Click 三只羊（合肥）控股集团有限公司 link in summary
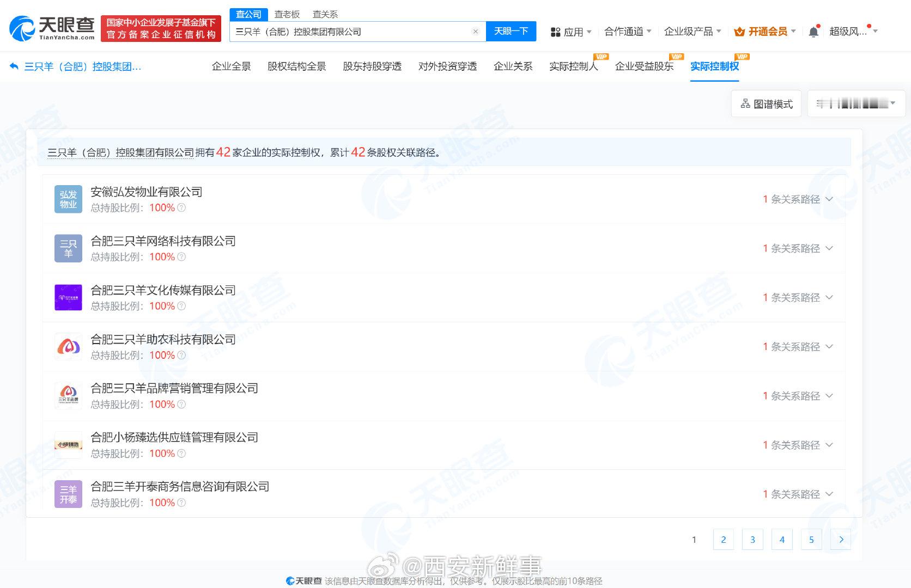Viewport: 911px width, 588px height. pyautogui.click(x=120, y=153)
